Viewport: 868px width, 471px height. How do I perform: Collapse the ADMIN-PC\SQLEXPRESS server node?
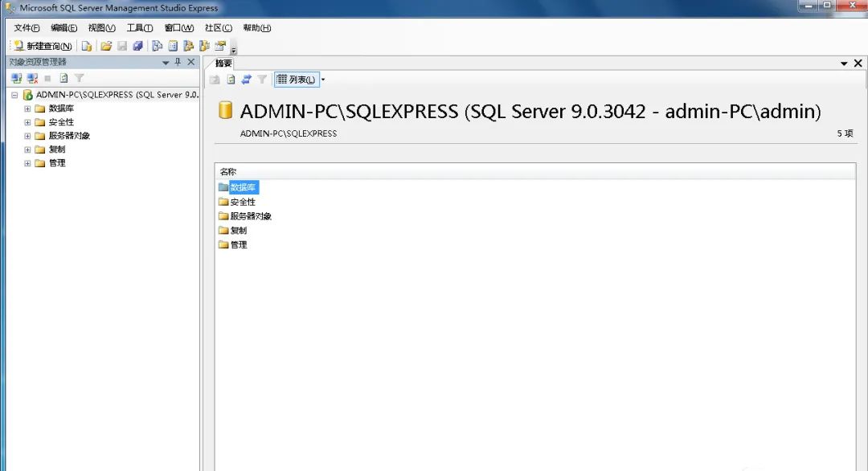coord(14,95)
